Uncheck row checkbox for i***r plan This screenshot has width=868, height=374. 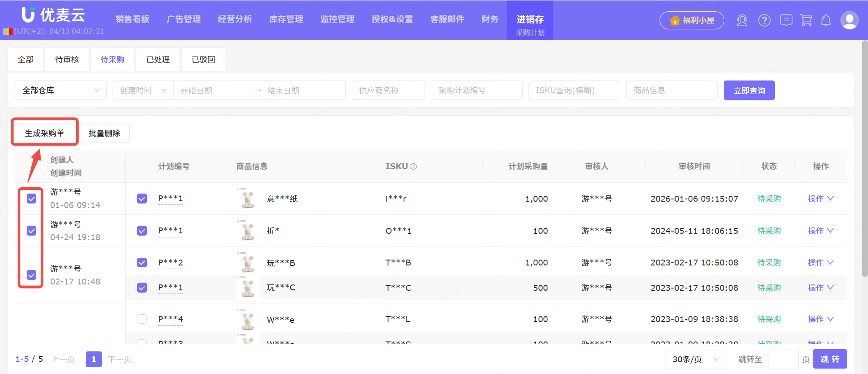pos(142,199)
